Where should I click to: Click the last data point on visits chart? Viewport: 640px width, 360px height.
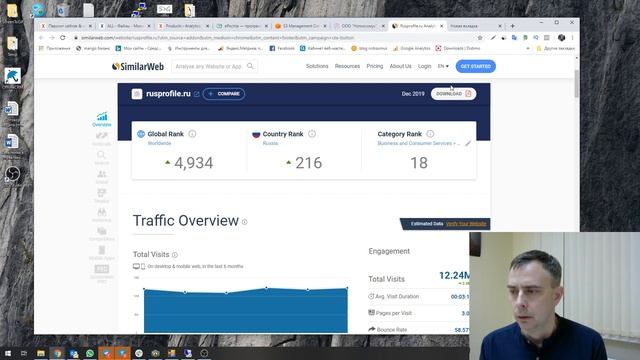pyautogui.click(x=347, y=288)
